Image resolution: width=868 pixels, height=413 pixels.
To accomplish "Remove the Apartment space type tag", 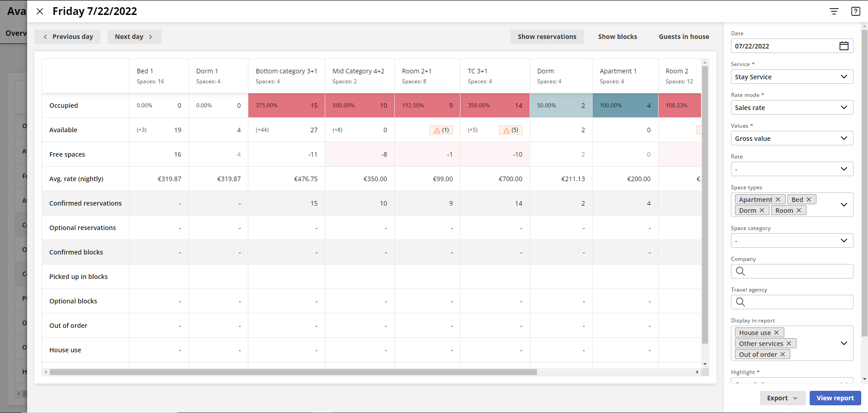I will point(778,199).
